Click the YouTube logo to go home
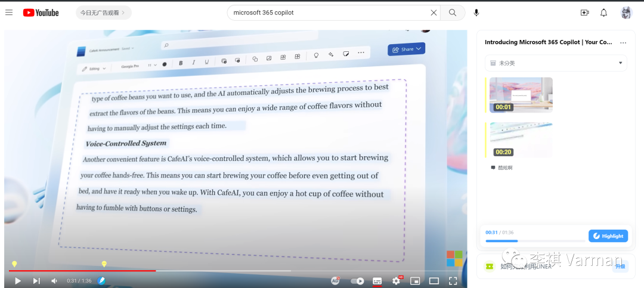The image size is (644, 288). (41, 13)
